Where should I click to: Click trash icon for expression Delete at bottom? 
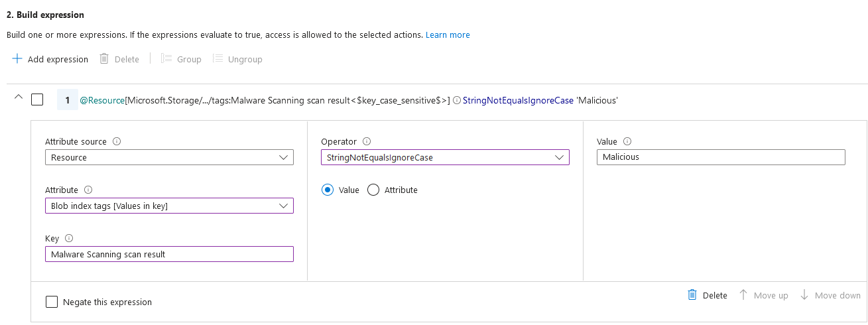point(692,294)
